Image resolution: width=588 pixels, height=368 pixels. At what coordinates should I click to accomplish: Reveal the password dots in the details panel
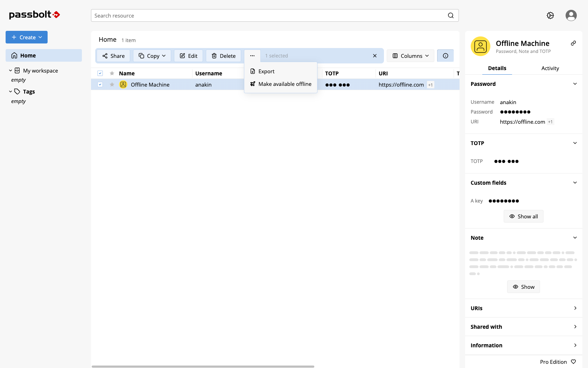(x=515, y=112)
